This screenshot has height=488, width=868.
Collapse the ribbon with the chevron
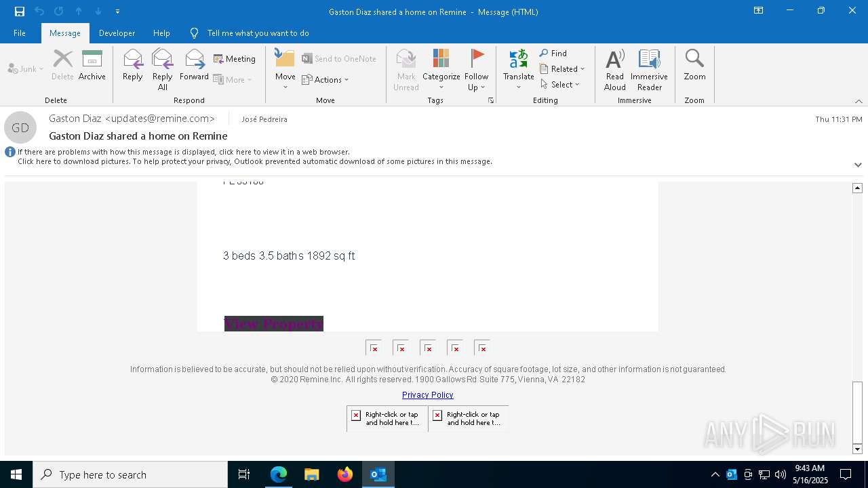click(x=859, y=101)
